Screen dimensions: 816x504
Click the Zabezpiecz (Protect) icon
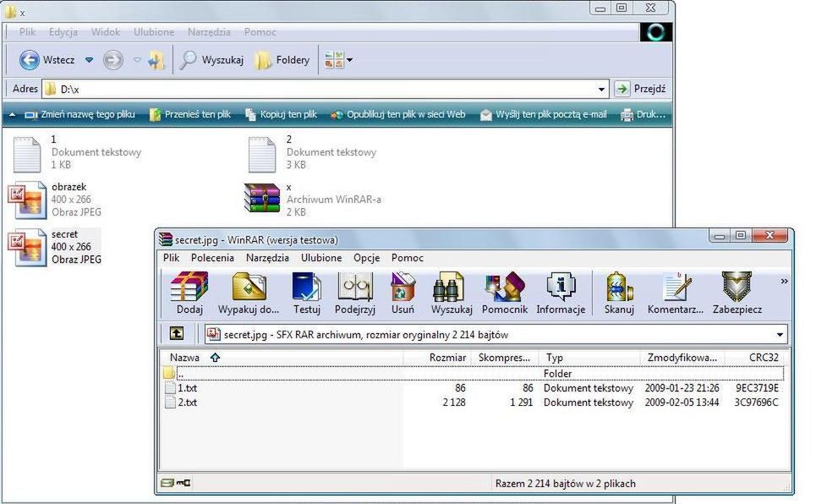[x=737, y=293]
